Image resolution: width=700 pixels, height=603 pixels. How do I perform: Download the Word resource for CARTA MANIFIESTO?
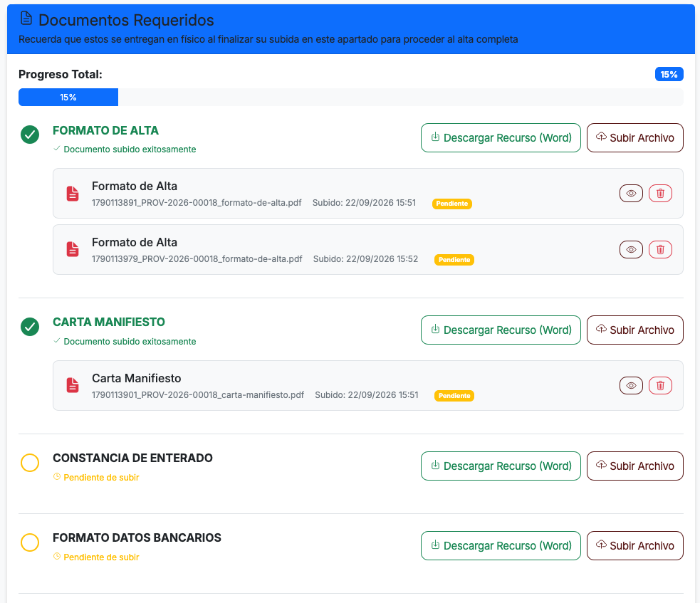pos(501,330)
